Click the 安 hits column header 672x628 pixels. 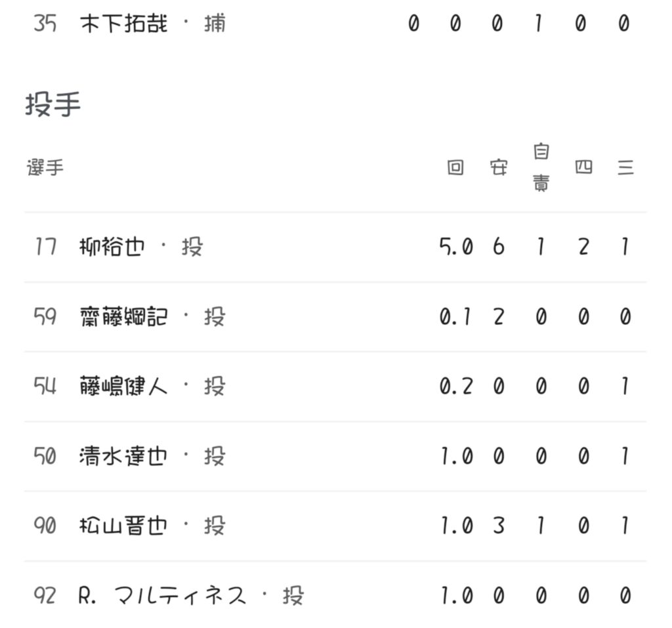point(498,168)
